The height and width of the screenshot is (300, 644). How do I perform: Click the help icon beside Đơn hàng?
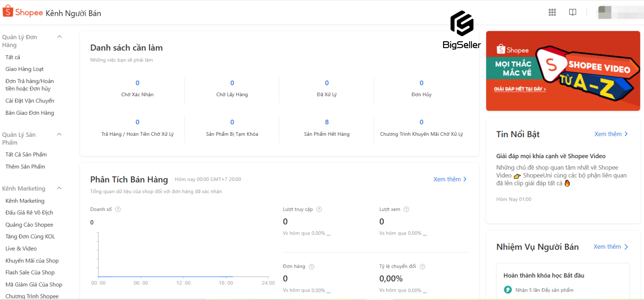point(312,267)
